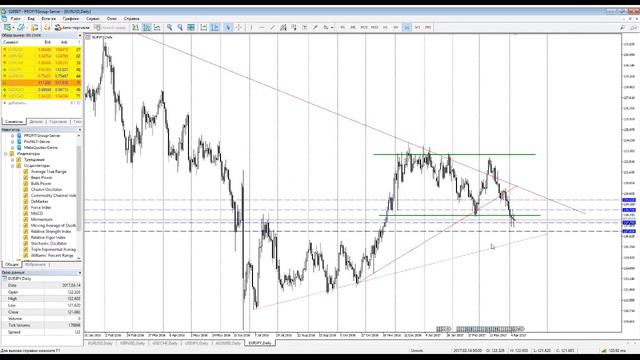Select Average True Range indicator
The width and height of the screenshot is (640, 360).
pyautogui.click(x=48, y=171)
